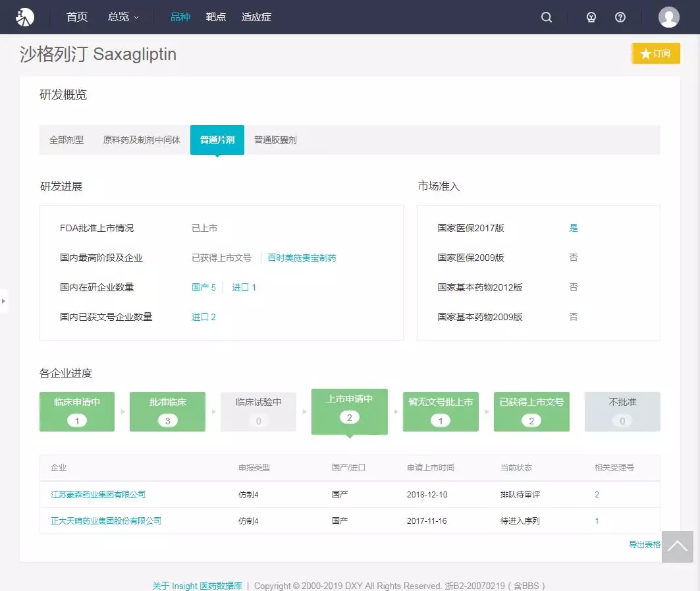Select the 全部剂型 tab

point(67,140)
